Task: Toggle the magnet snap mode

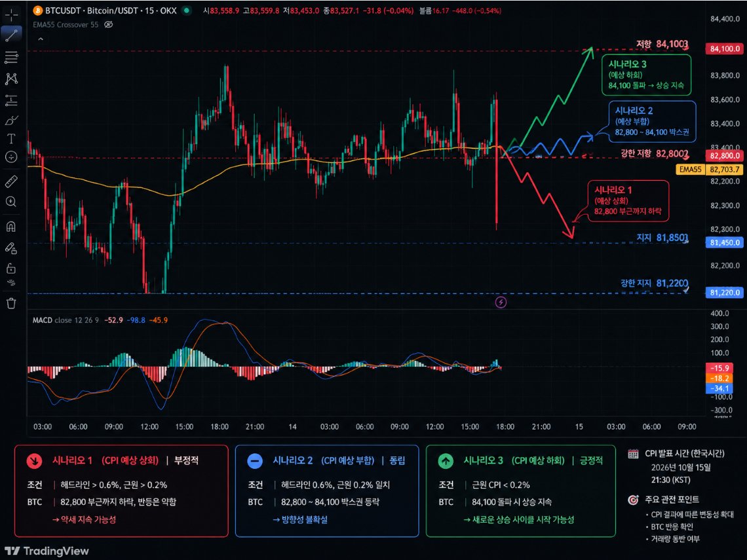Action: point(11,227)
